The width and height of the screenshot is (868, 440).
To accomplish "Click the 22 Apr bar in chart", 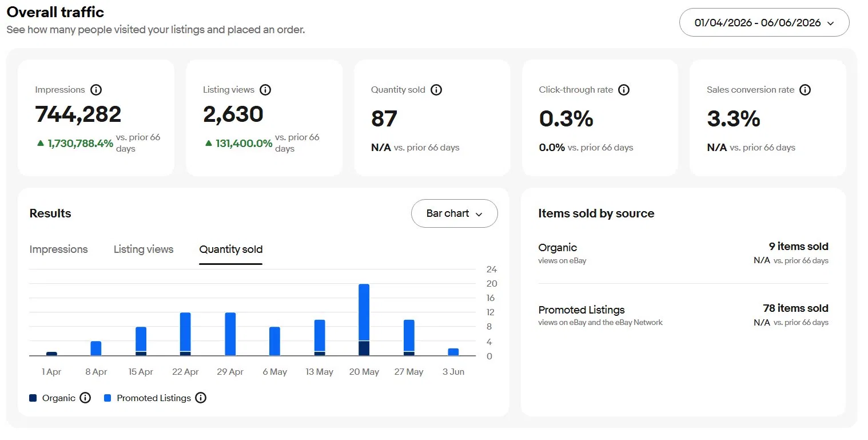I will 185,334.
